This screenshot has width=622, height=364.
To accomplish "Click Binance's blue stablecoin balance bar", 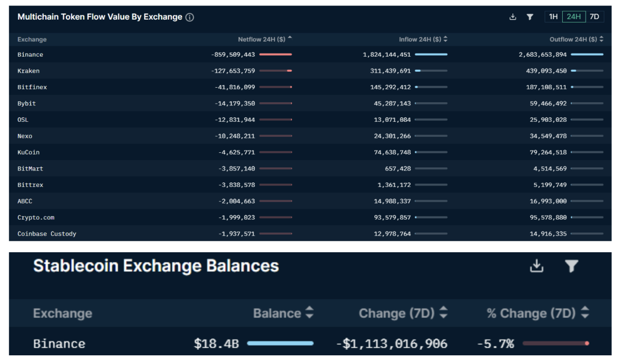I will pos(280,343).
